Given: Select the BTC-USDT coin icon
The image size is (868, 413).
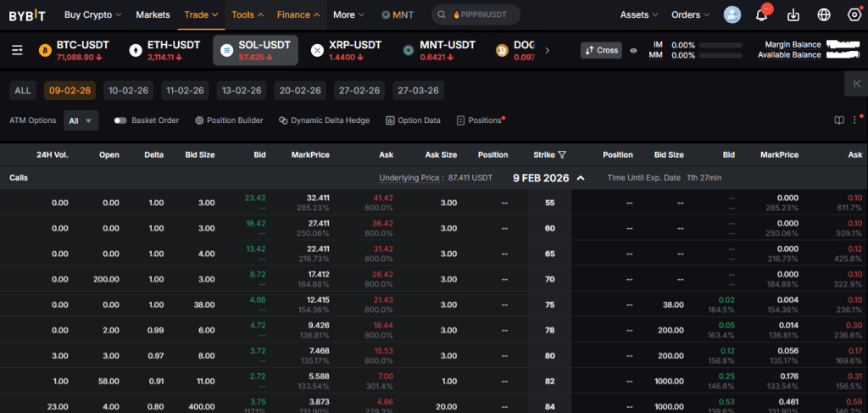Looking at the screenshot, I should click(45, 50).
